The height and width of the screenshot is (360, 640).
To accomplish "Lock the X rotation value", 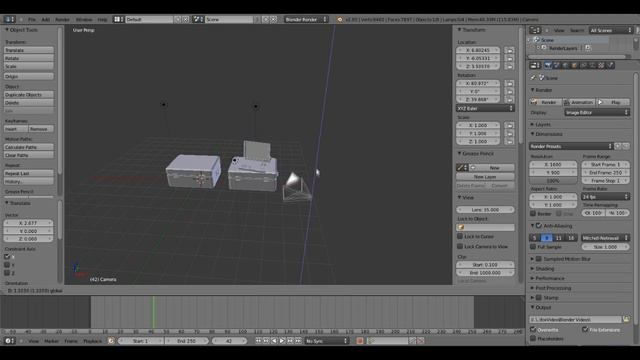I will click(x=509, y=83).
